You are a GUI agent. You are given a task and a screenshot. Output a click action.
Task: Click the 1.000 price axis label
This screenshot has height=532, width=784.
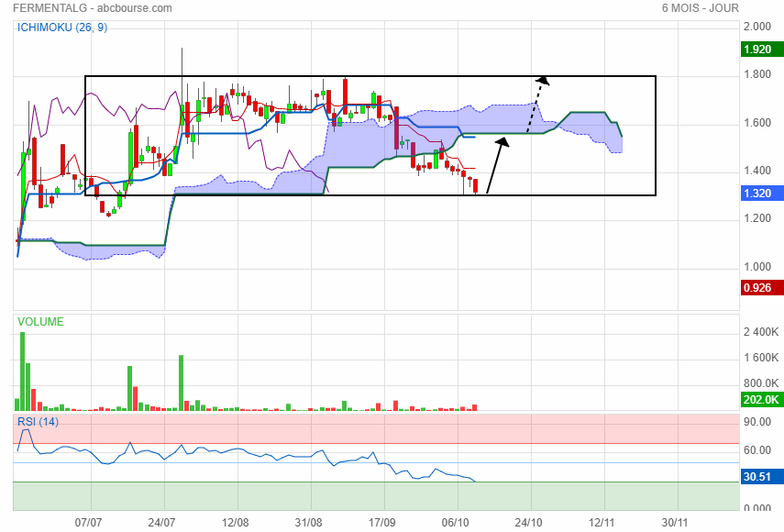(x=757, y=267)
